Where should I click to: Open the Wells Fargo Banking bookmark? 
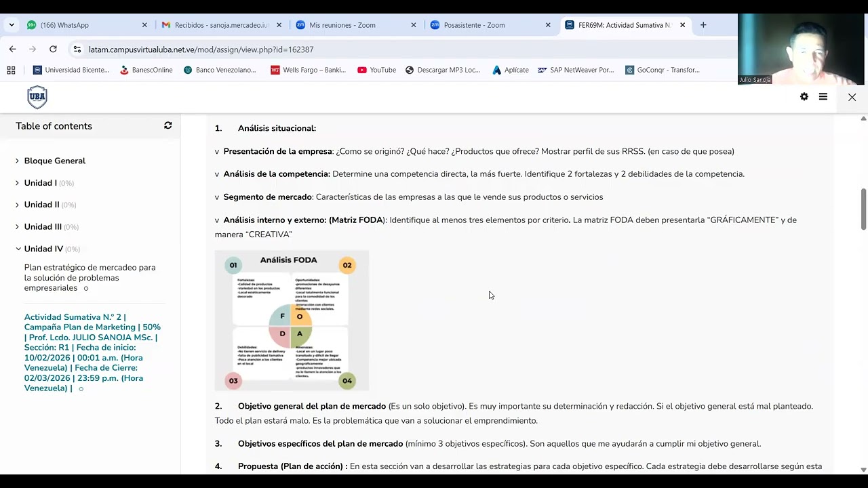[x=309, y=70]
